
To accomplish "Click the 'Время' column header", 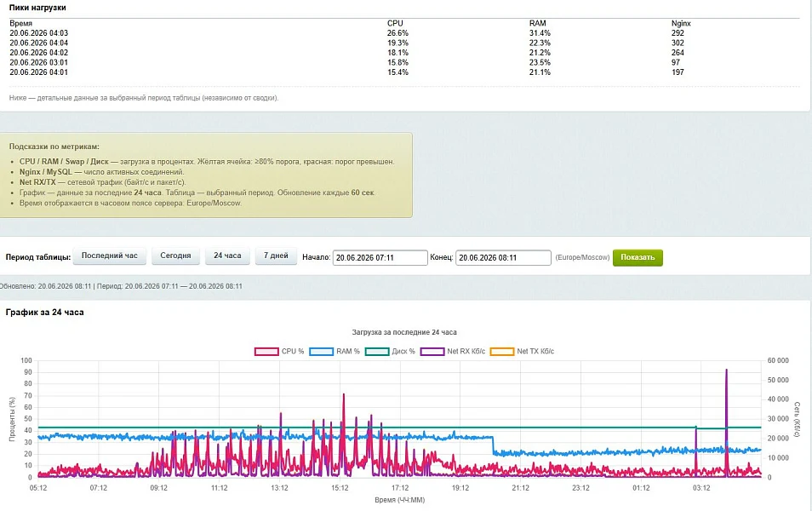I will [20, 23].
